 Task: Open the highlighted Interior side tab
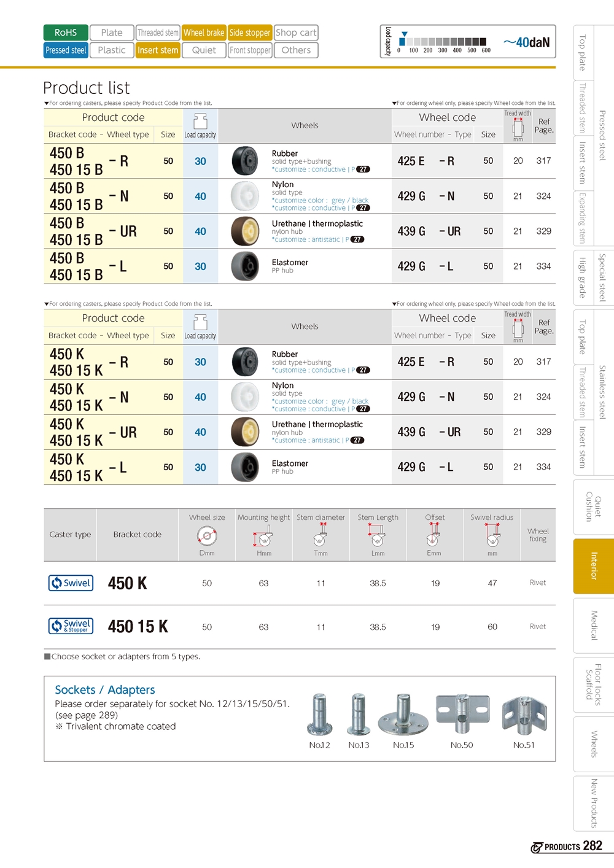click(594, 566)
